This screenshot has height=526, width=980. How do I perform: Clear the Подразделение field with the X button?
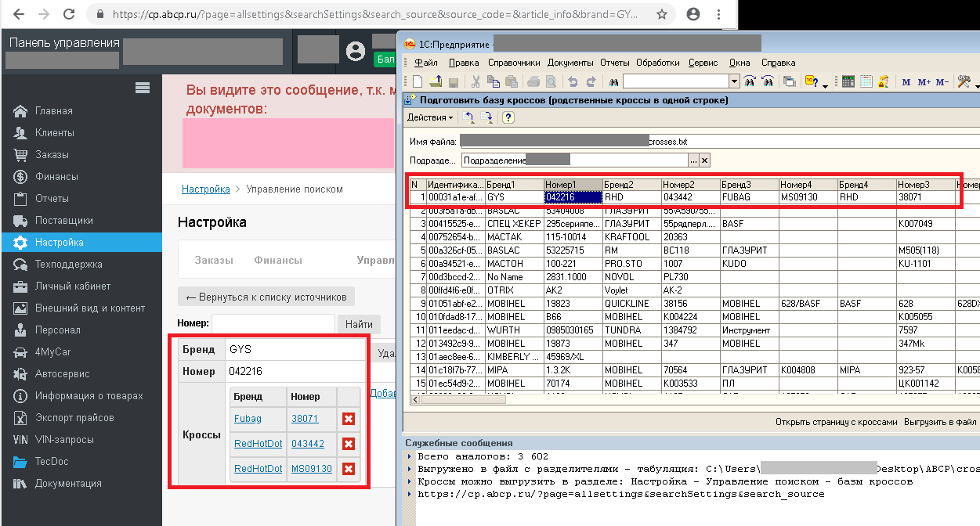(704, 160)
